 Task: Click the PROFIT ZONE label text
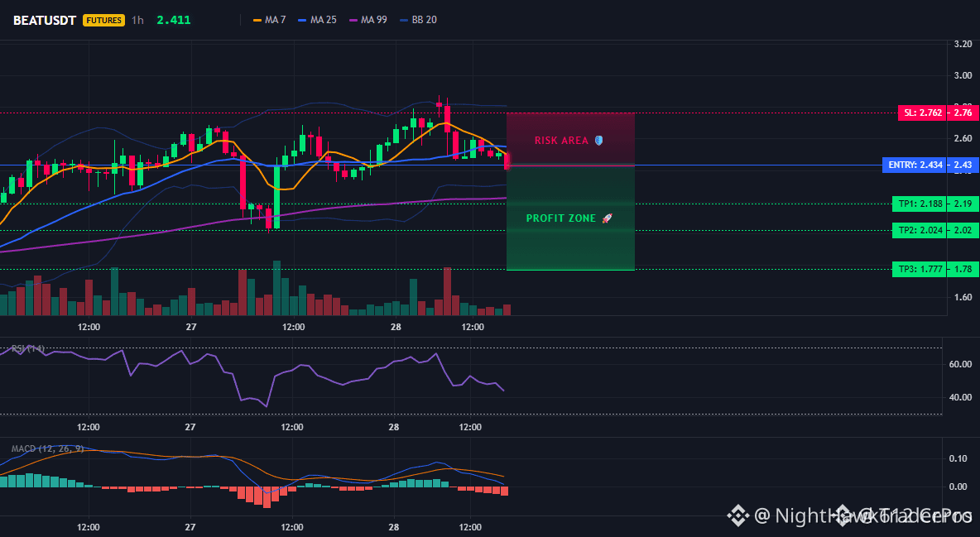[561, 218]
